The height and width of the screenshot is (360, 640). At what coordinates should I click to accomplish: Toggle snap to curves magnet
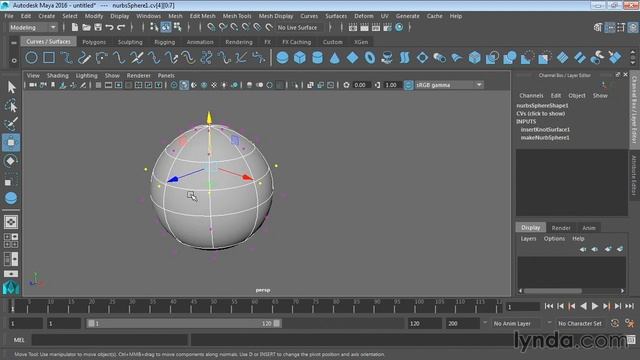tap(223, 27)
